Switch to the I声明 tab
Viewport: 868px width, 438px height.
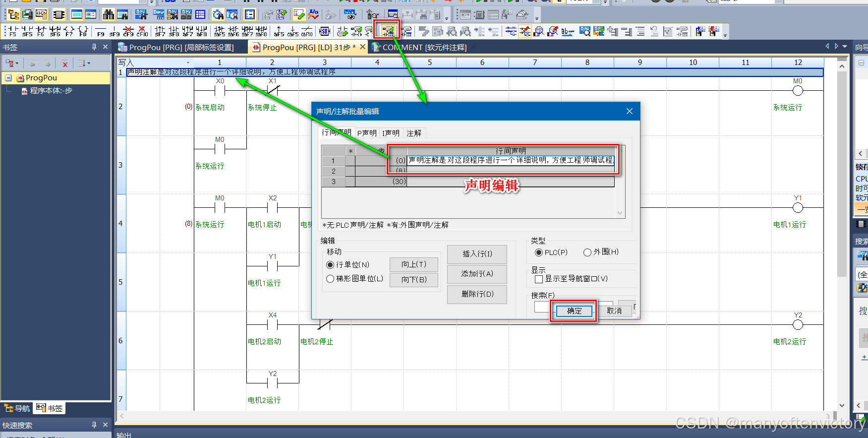(x=391, y=133)
